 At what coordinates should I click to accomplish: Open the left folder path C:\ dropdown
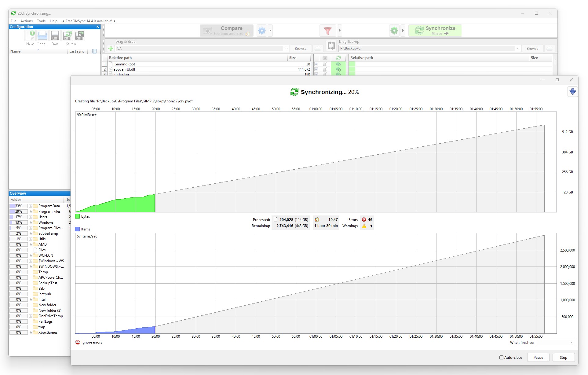pos(286,48)
